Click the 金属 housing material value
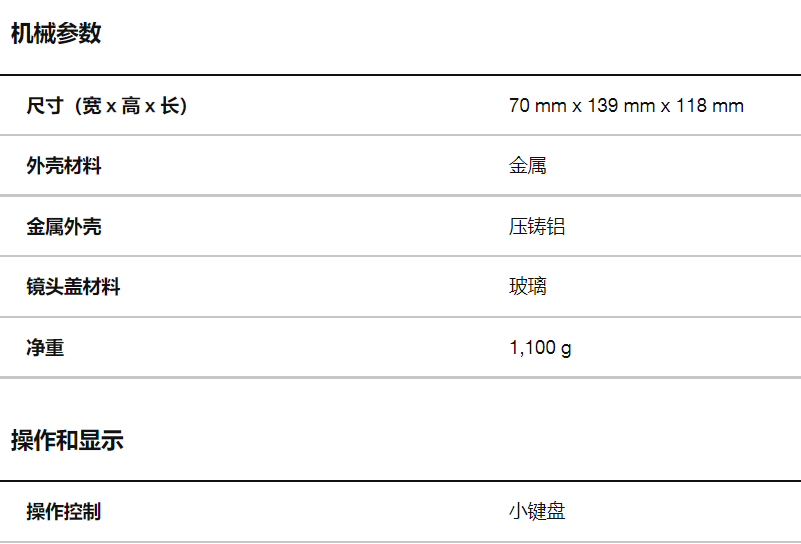The width and height of the screenshot is (801, 544). (528, 166)
